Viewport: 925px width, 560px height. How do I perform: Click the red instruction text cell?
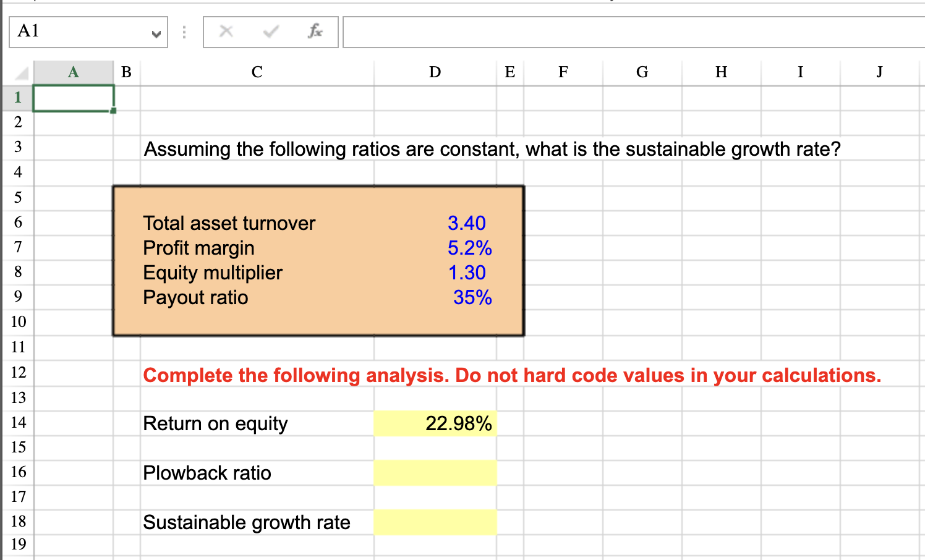[256, 375]
